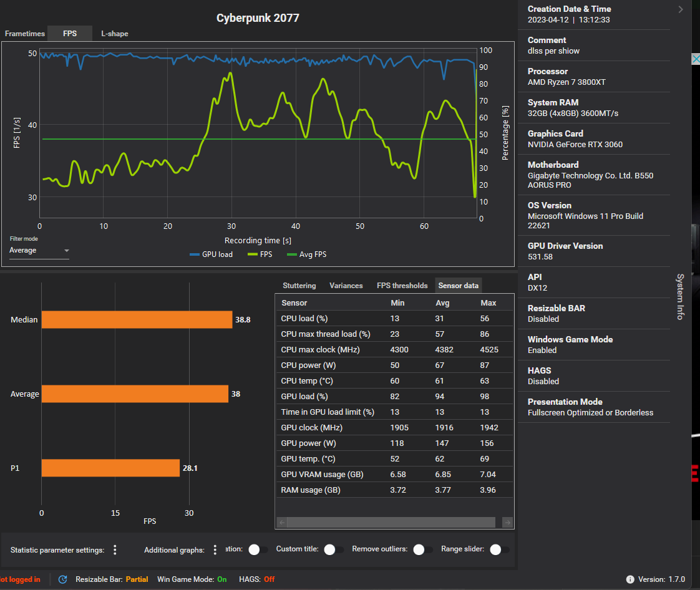Open the FPS thresholds tab
The width and height of the screenshot is (700, 590).
coord(402,286)
